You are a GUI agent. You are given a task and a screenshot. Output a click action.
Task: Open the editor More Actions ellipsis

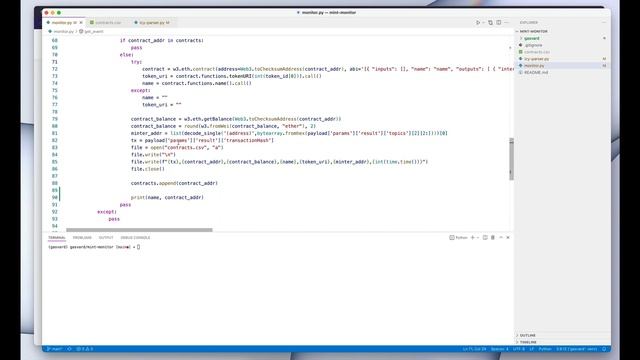[x=507, y=22]
